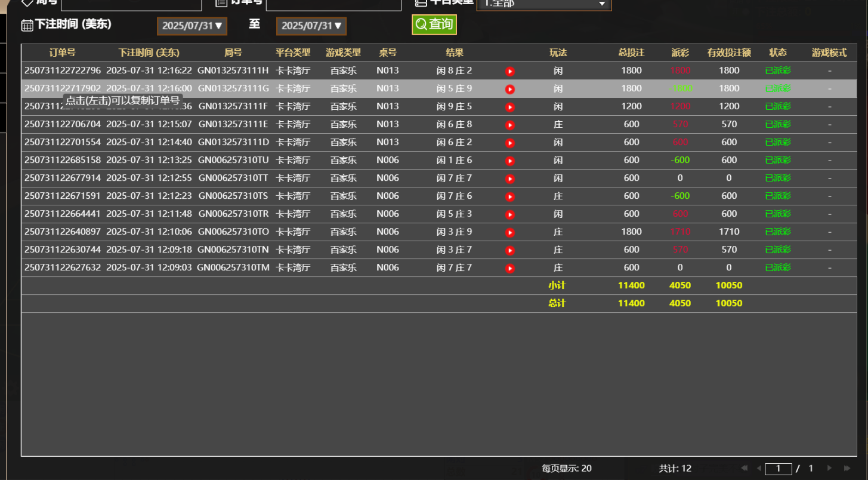Play replay video for round GN006257310TS
The width and height of the screenshot is (868, 480).
pyautogui.click(x=510, y=197)
